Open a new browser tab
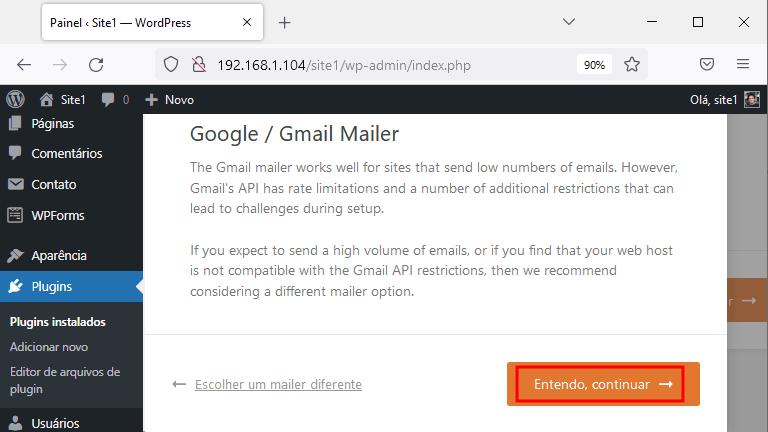This screenshot has width=768, height=432. coord(285,23)
